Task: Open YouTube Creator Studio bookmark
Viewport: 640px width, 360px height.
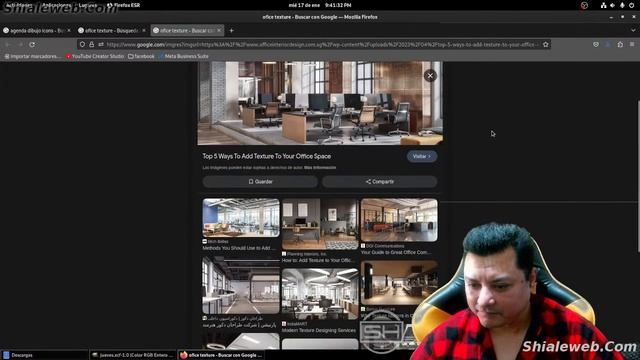Action: click(95, 56)
